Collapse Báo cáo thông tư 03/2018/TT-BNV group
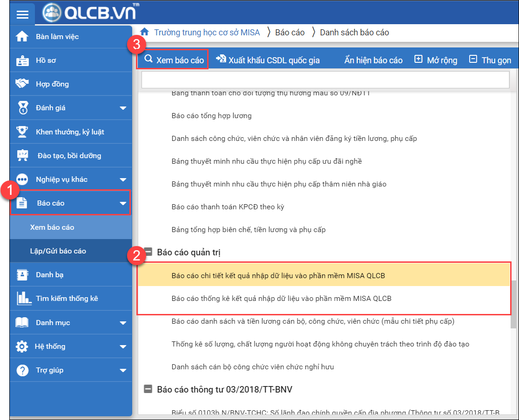 148,389
